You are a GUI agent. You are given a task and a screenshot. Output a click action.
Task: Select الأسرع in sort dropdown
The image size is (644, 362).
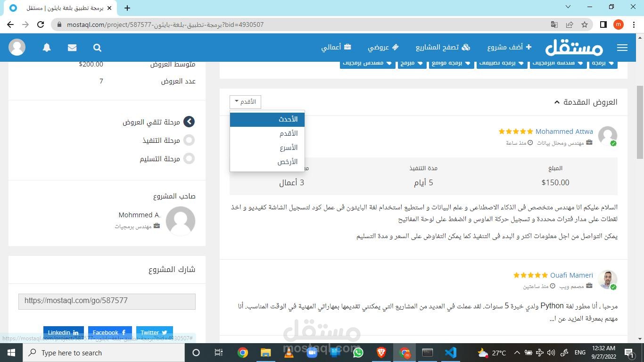point(267,148)
